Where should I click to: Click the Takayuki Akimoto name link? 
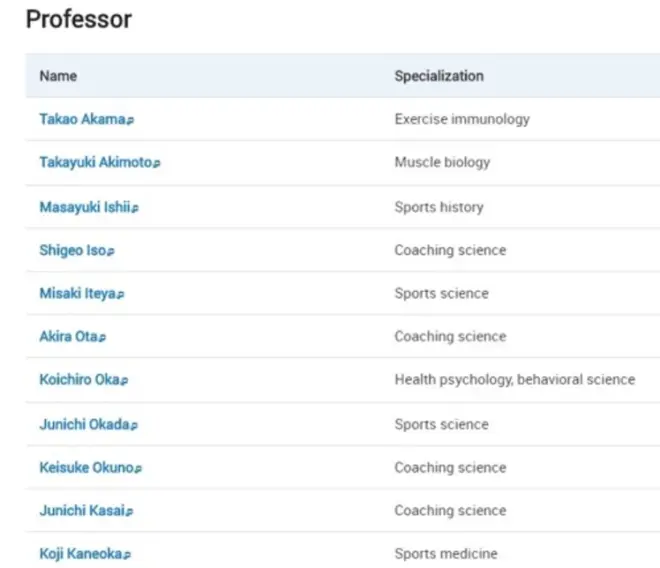click(95, 162)
